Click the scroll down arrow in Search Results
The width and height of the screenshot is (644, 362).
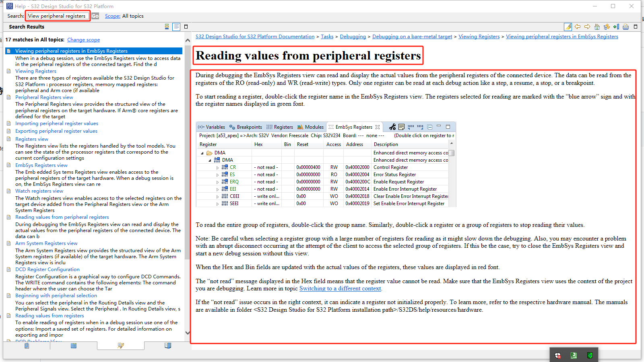(x=188, y=333)
